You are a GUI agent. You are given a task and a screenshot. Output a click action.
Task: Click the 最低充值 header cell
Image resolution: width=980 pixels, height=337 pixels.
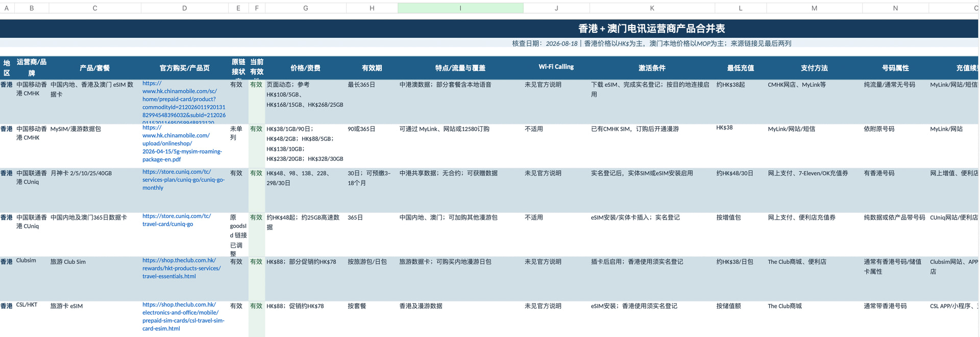(741, 68)
